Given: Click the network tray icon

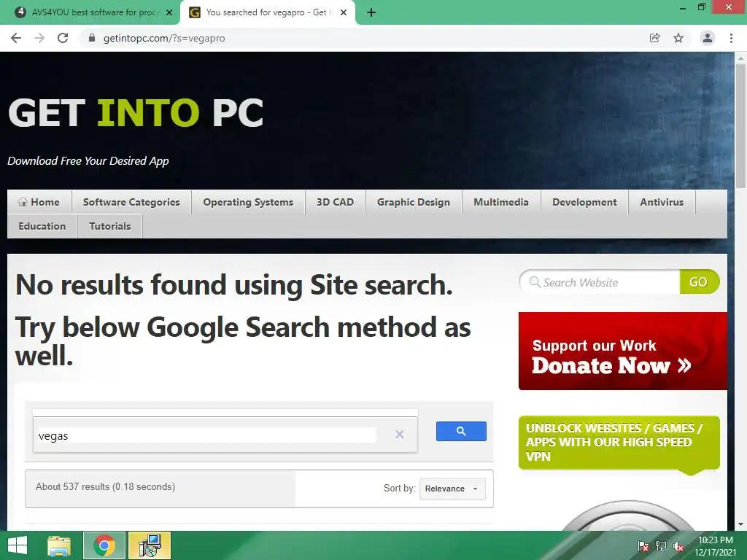Looking at the screenshot, I should click(661, 546).
